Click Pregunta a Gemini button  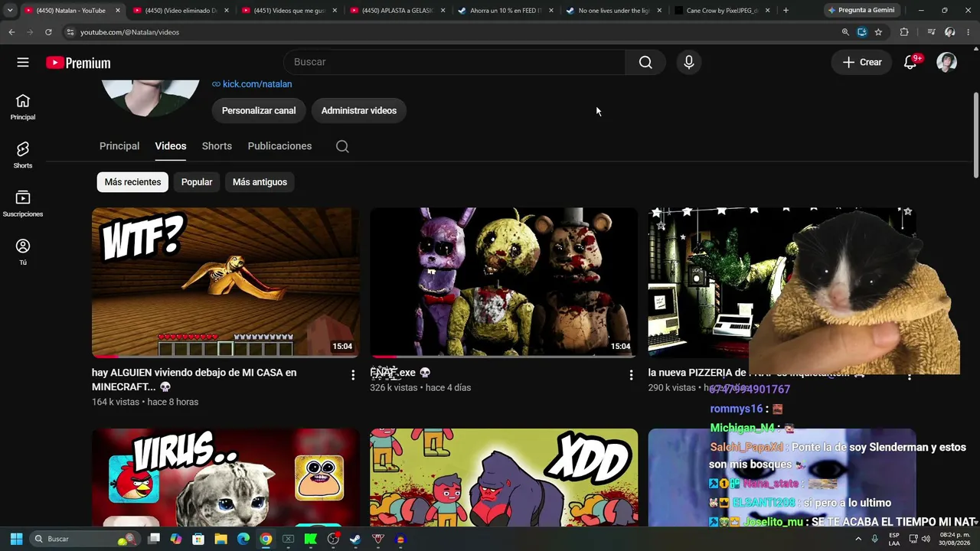click(861, 11)
